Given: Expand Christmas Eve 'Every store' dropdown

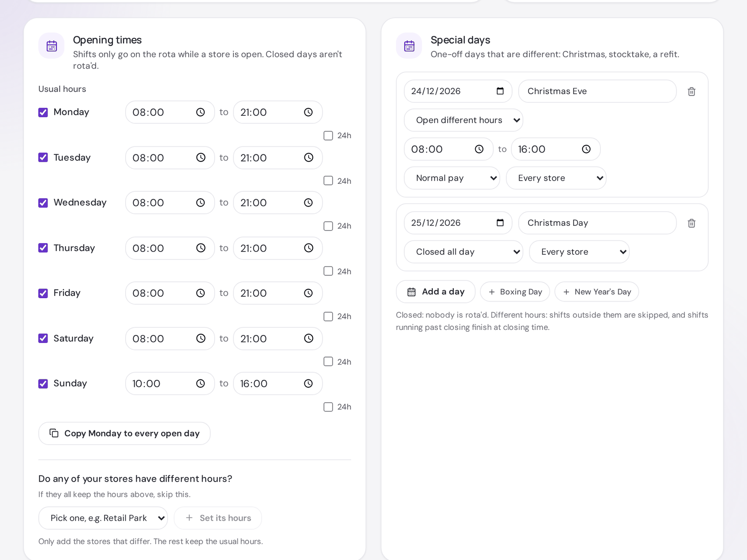Looking at the screenshot, I should [556, 178].
